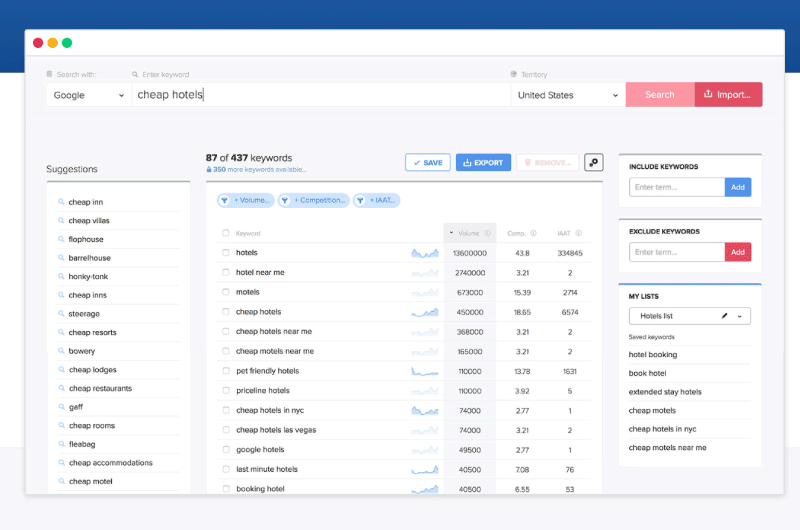Click the Export button

click(x=483, y=163)
